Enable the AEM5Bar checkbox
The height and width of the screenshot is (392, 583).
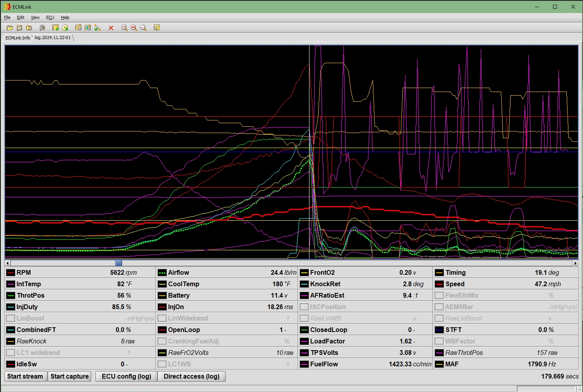coord(439,307)
